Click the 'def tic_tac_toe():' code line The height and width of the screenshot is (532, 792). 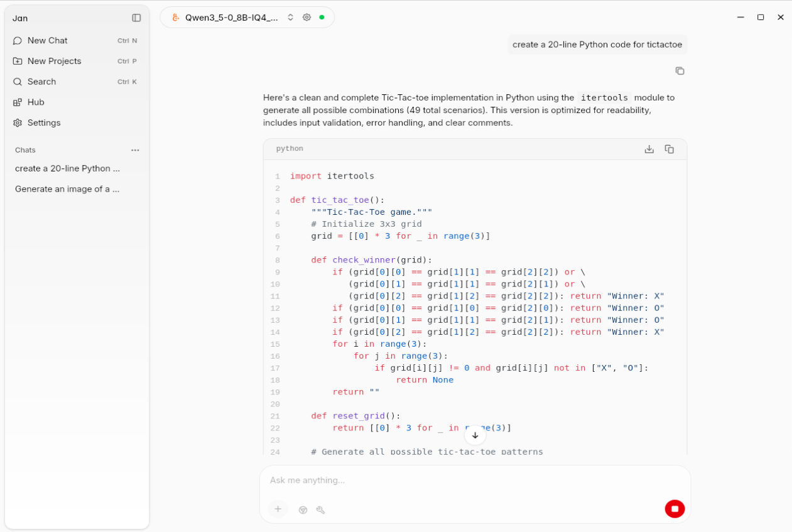click(x=337, y=200)
